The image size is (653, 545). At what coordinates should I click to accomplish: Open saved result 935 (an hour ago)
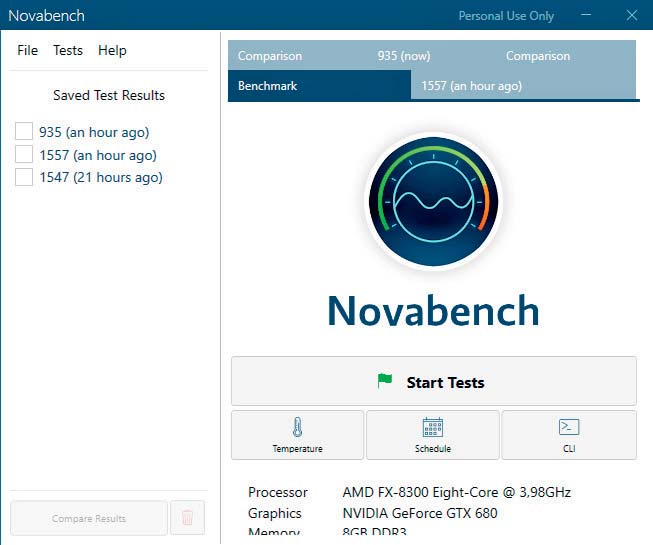(94, 132)
